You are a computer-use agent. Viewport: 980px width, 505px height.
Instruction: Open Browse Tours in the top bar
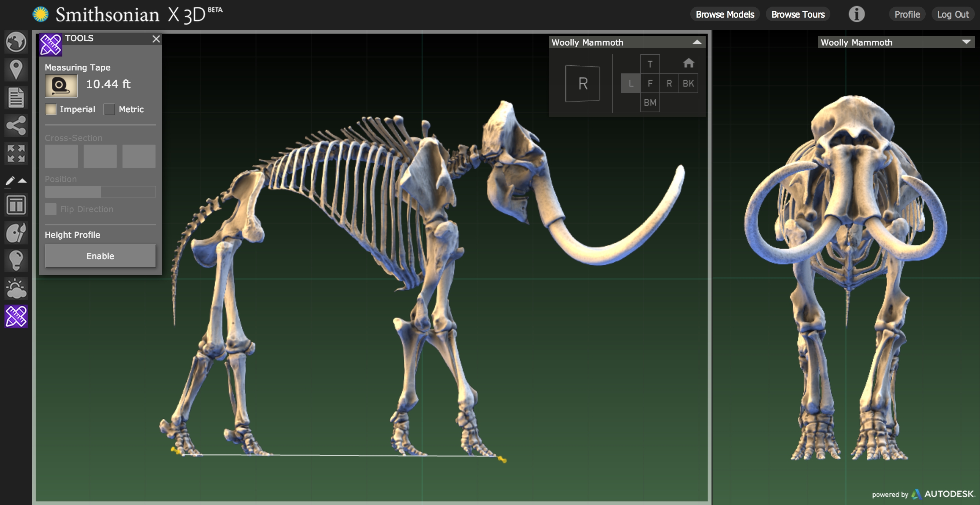[x=797, y=14]
